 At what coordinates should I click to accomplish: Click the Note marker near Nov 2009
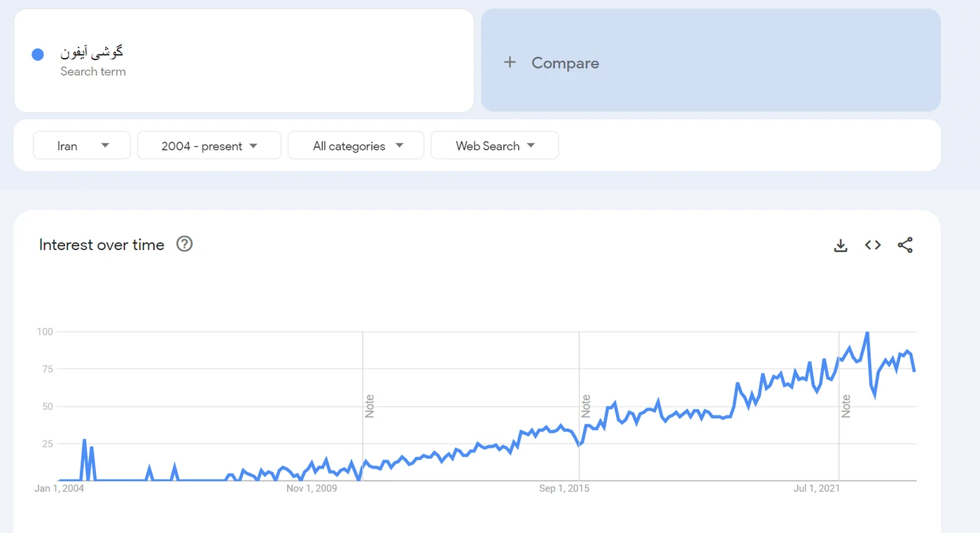click(x=369, y=406)
